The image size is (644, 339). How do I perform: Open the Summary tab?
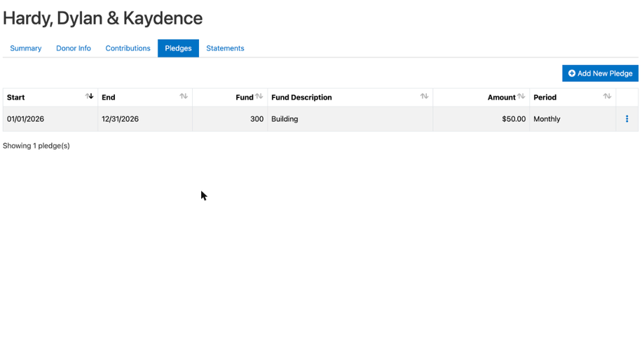tap(25, 48)
